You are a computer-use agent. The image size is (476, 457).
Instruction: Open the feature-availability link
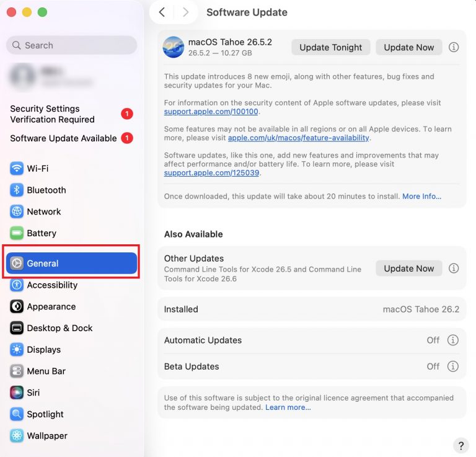coord(298,138)
